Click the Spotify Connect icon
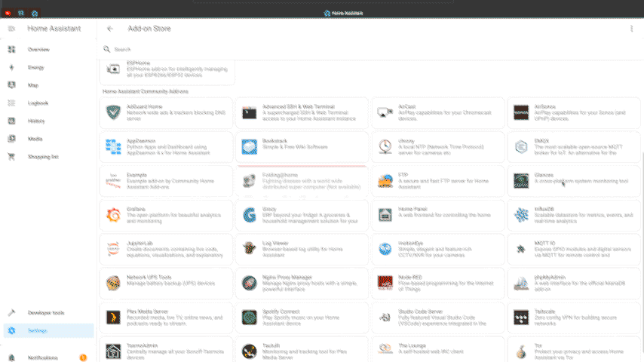644x362 pixels. [x=250, y=318]
